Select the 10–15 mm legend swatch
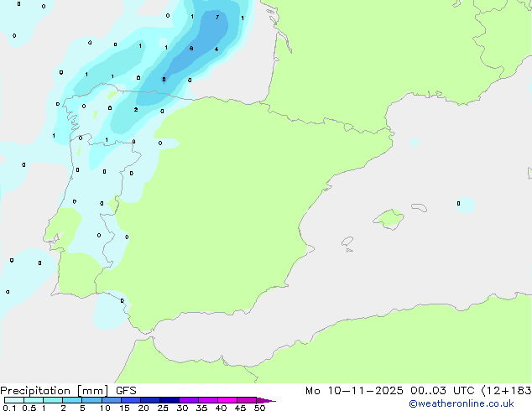The width and height of the screenshot is (532, 411). (111, 400)
